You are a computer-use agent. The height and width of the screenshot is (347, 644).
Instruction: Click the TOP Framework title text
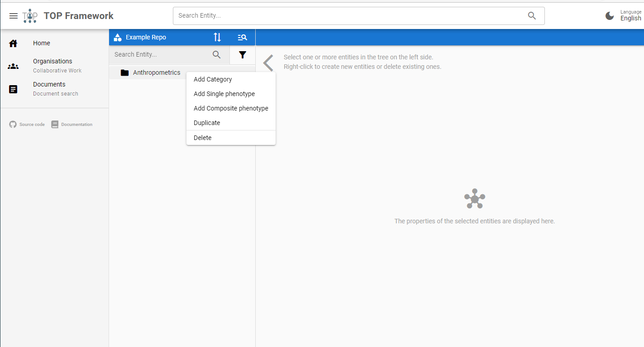tap(79, 16)
